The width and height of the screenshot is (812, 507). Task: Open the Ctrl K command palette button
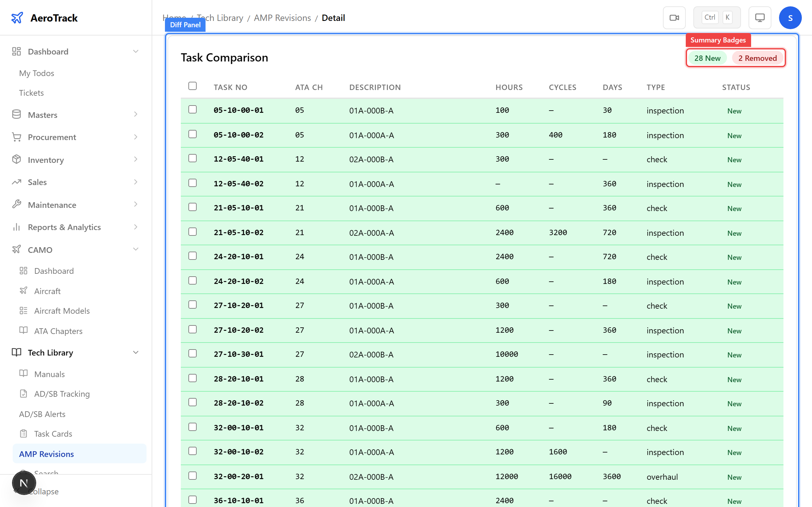click(717, 18)
